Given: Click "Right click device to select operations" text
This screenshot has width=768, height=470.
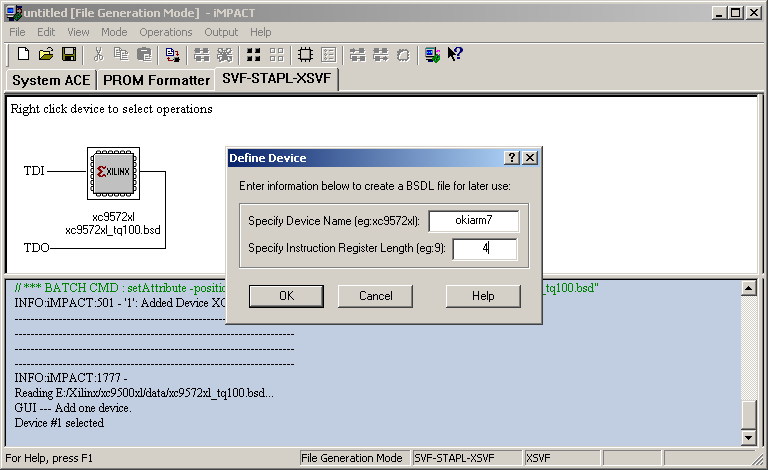Looking at the screenshot, I should [112, 109].
